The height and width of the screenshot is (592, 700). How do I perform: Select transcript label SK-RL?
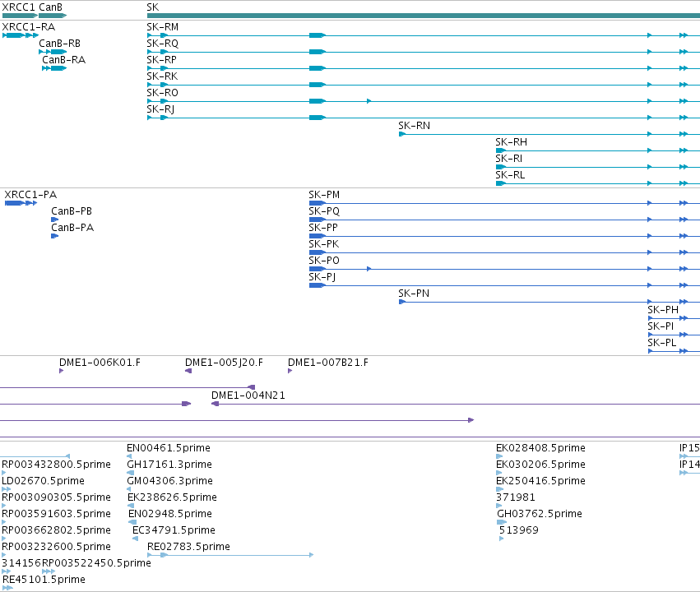(x=510, y=175)
